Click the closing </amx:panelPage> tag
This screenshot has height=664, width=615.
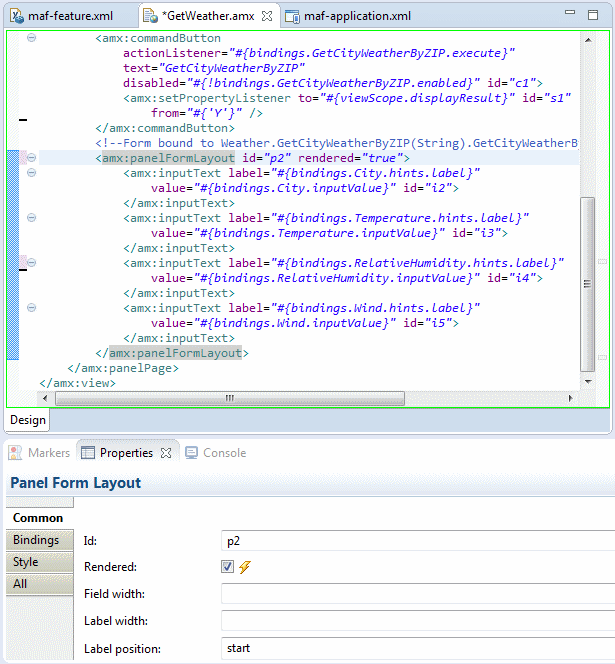(123, 368)
